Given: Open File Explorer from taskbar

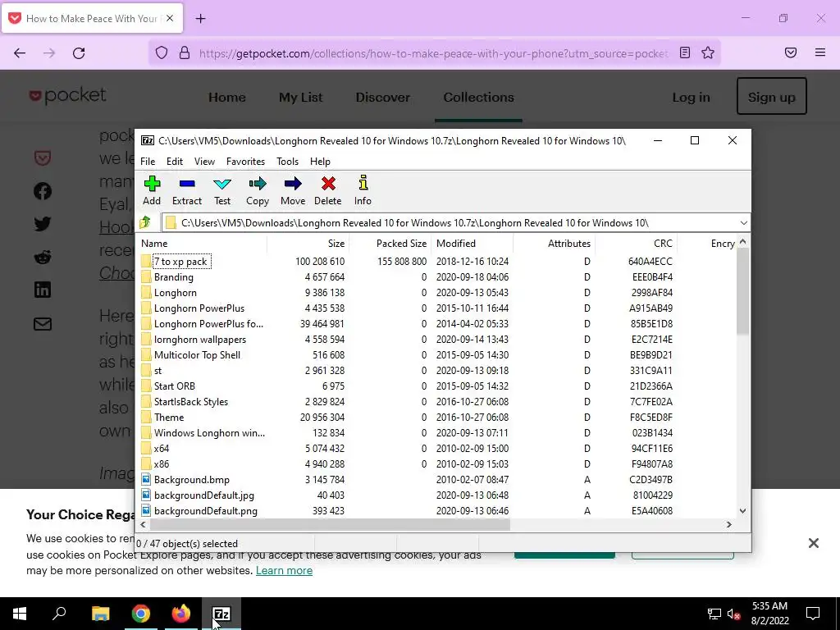Looking at the screenshot, I should click(100, 614).
